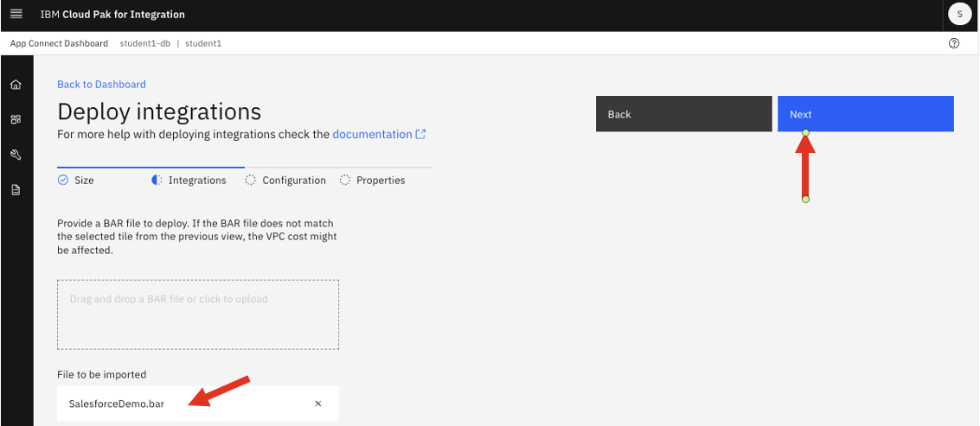The height and width of the screenshot is (426, 980).
Task: Click the Home icon in sidebar
Action: (x=16, y=85)
